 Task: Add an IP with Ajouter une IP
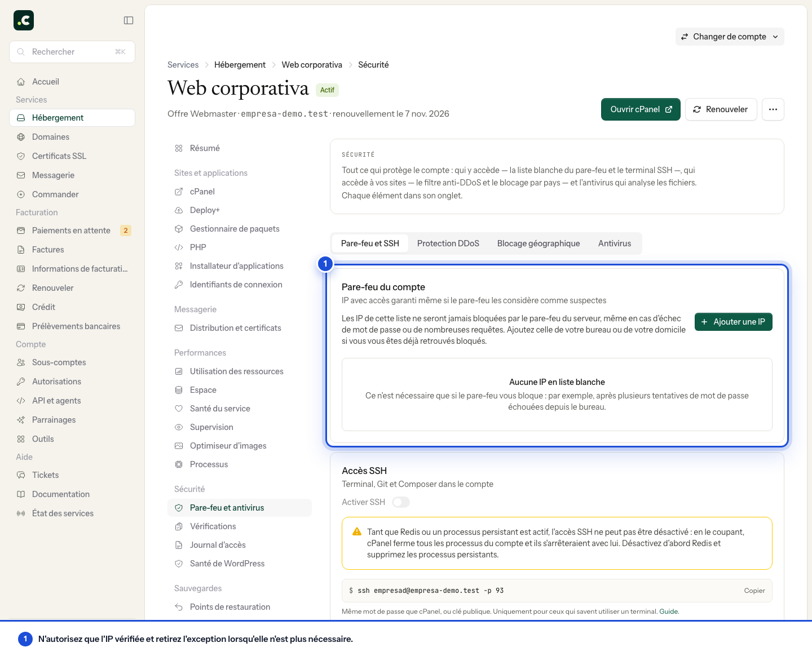coord(734,322)
